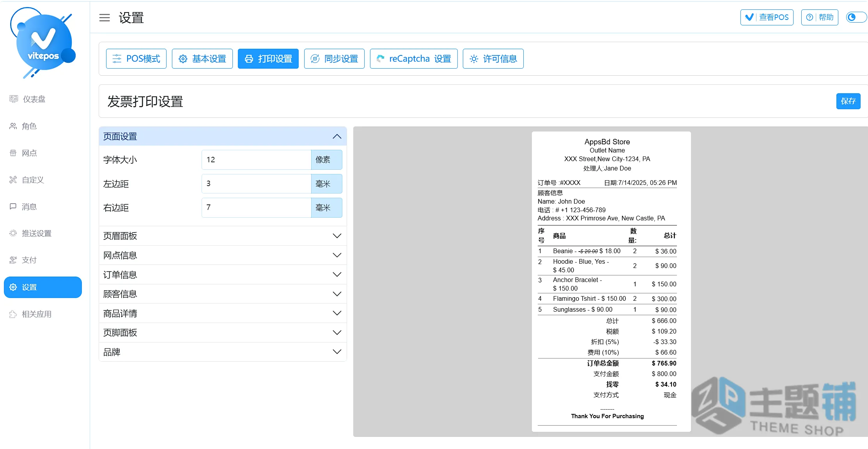Click the 发票打印设置 heading
This screenshot has height=449, width=868.
coord(145,101)
